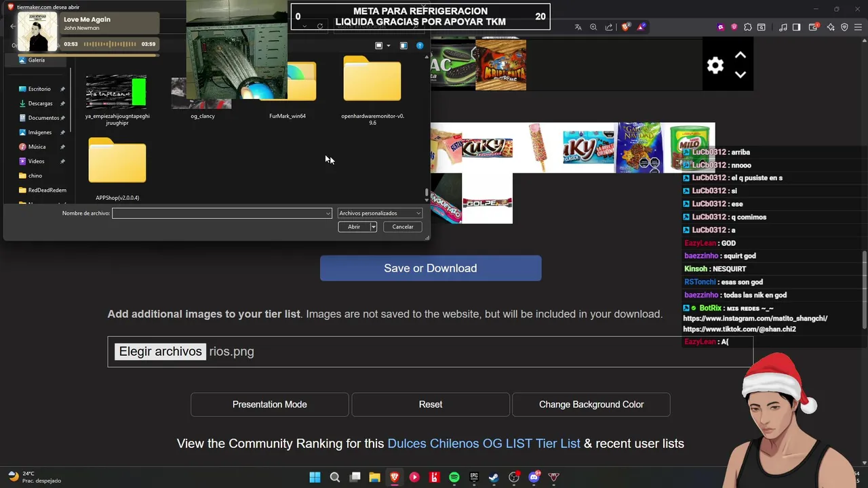Move tier row down with the arrow
This screenshot has width=868, height=488.
point(741,75)
